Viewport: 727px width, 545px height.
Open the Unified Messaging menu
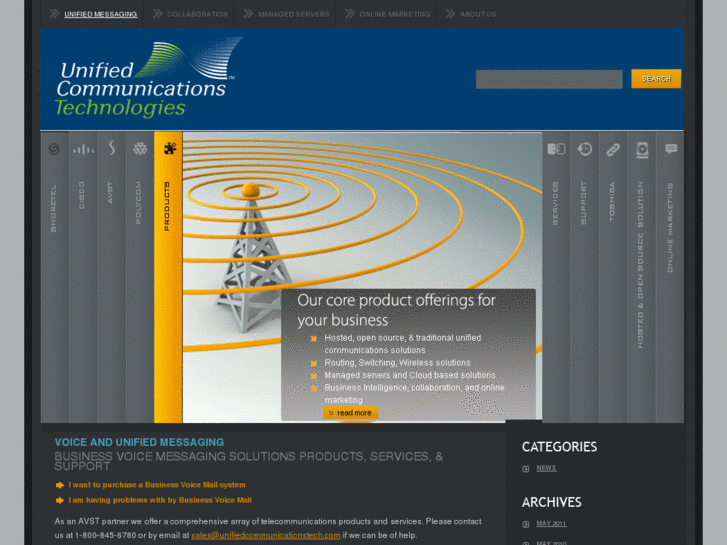click(101, 14)
